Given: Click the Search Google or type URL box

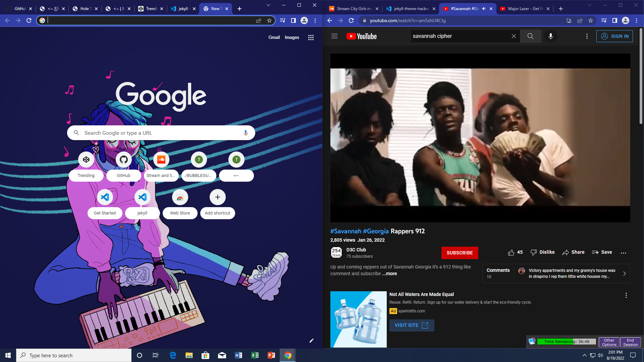Looking at the screenshot, I should [x=161, y=133].
